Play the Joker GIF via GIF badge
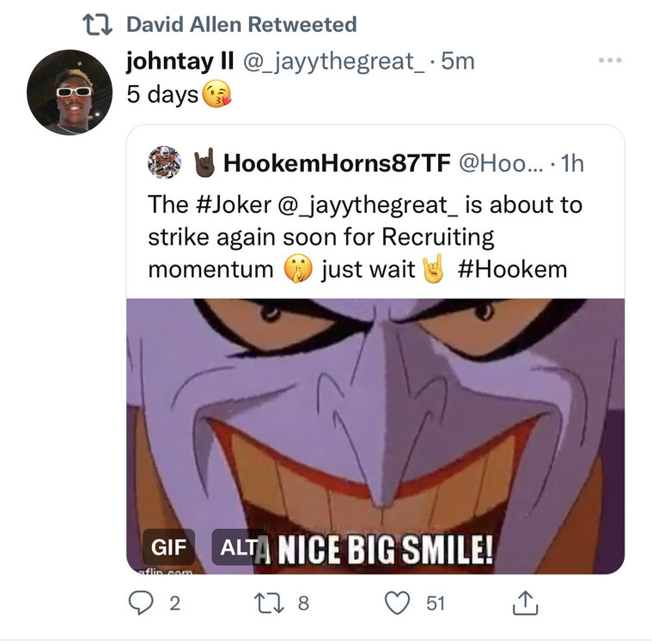Viewport: 652px width, 644px height. click(x=168, y=546)
